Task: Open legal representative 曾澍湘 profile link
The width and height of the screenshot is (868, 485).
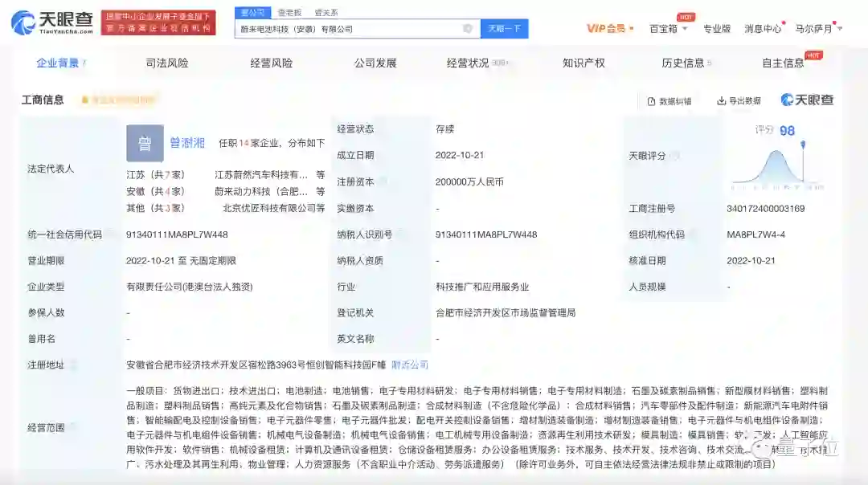Action: point(187,143)
